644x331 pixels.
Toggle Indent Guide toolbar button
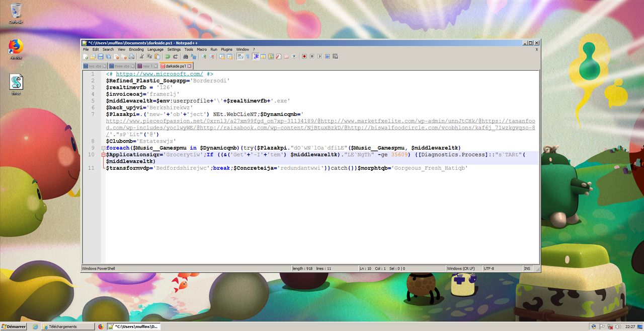(256, 56)
